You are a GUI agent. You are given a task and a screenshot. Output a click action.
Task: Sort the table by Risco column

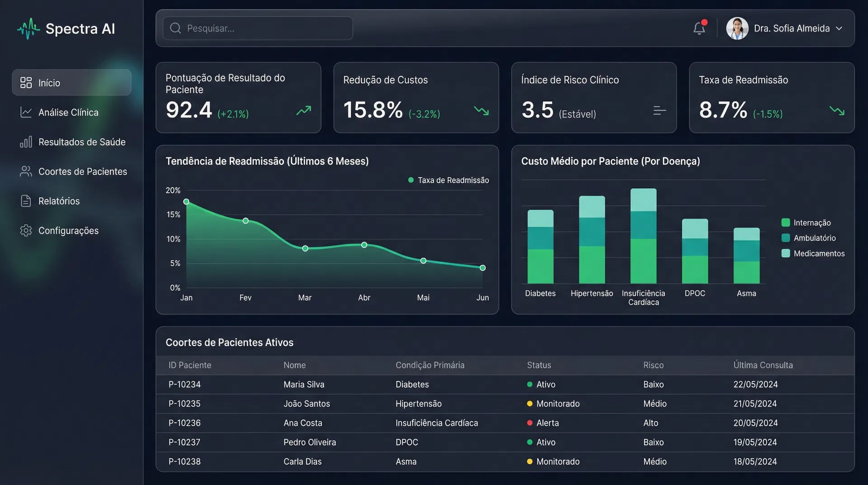coord(653,365)
